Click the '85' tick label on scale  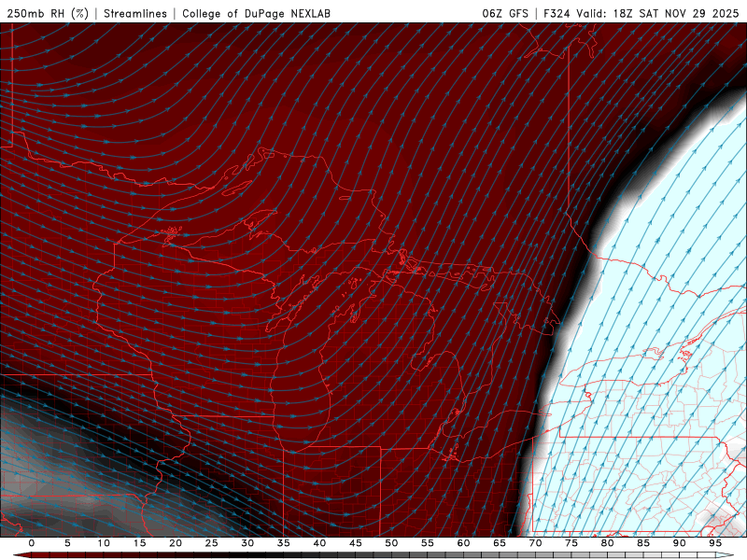tap(643, 543)
